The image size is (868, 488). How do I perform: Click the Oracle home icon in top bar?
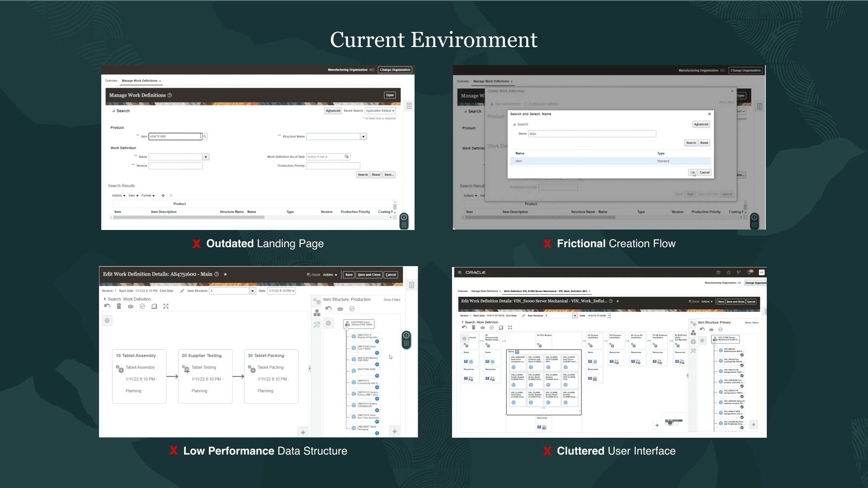[x=718, y=272]
